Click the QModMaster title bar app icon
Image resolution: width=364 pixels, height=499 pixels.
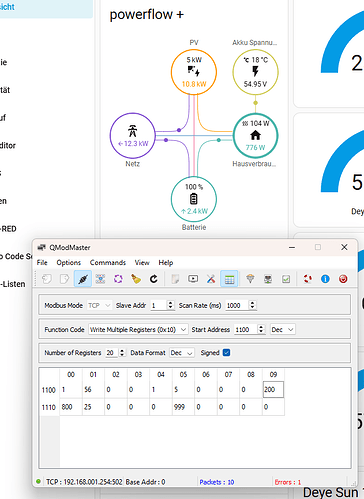point(42,247)
